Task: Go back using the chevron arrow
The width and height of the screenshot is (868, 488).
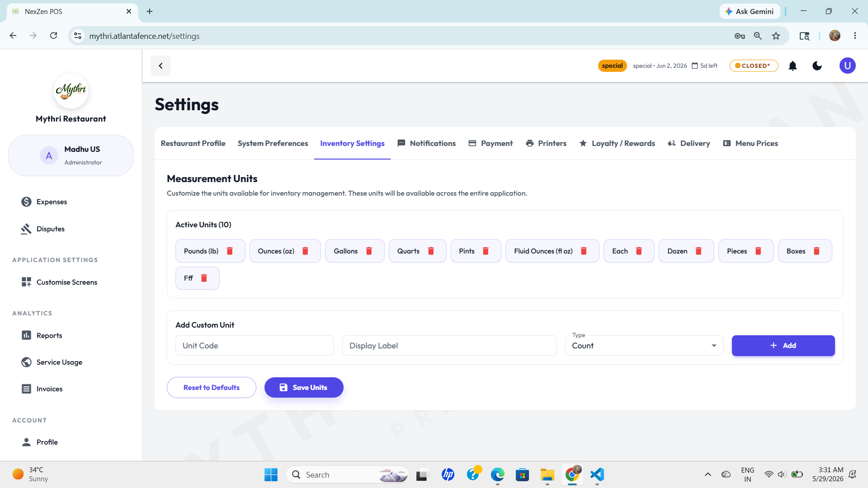Action: coord(160,66)
